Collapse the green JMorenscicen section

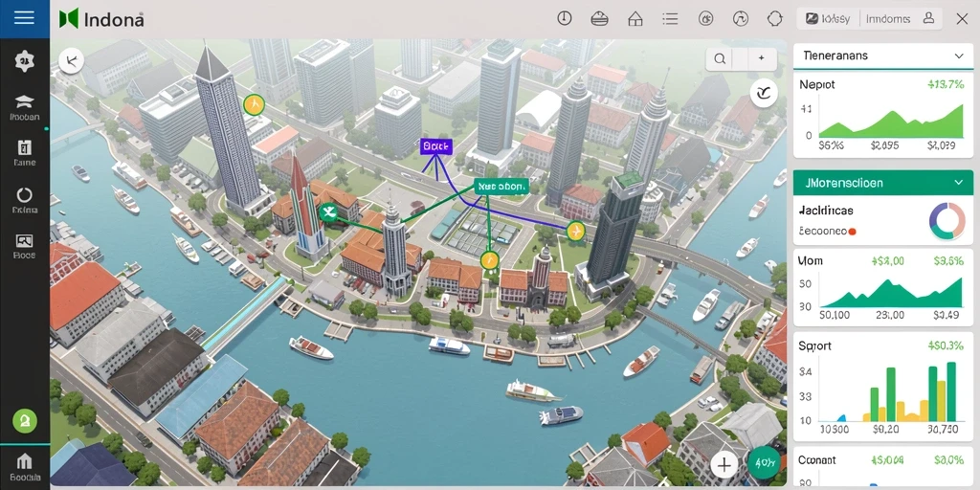(x=959, y=183)
